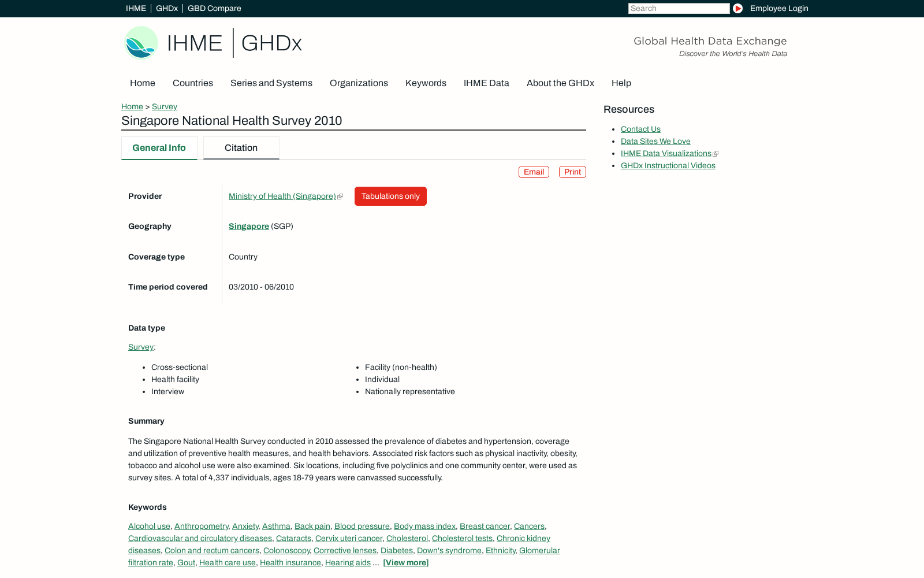924x578 pixels.
Task: Click Anxiety keyword link
Action: (x=245, y=526)
